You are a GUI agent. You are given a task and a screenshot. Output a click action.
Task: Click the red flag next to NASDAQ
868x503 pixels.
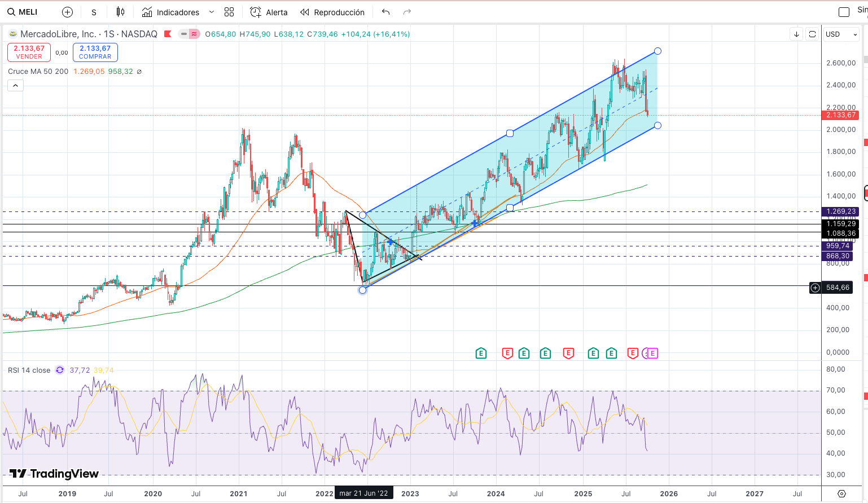(x=168, y=34)
